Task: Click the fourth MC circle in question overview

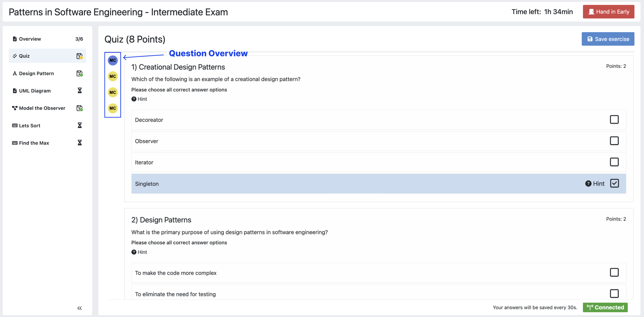Action: coord(112,108)
